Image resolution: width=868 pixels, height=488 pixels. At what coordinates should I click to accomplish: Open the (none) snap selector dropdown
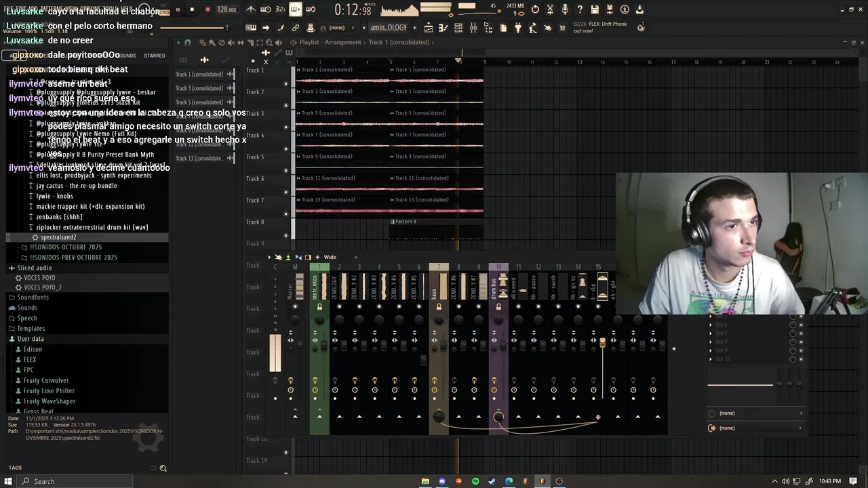click(x=339, y=28)
